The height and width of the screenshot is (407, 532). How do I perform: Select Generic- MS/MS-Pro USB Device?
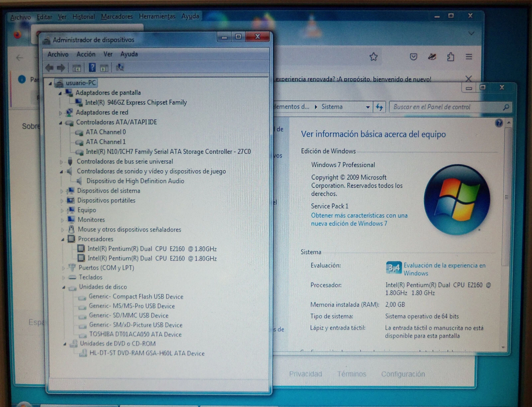(132, 306)
